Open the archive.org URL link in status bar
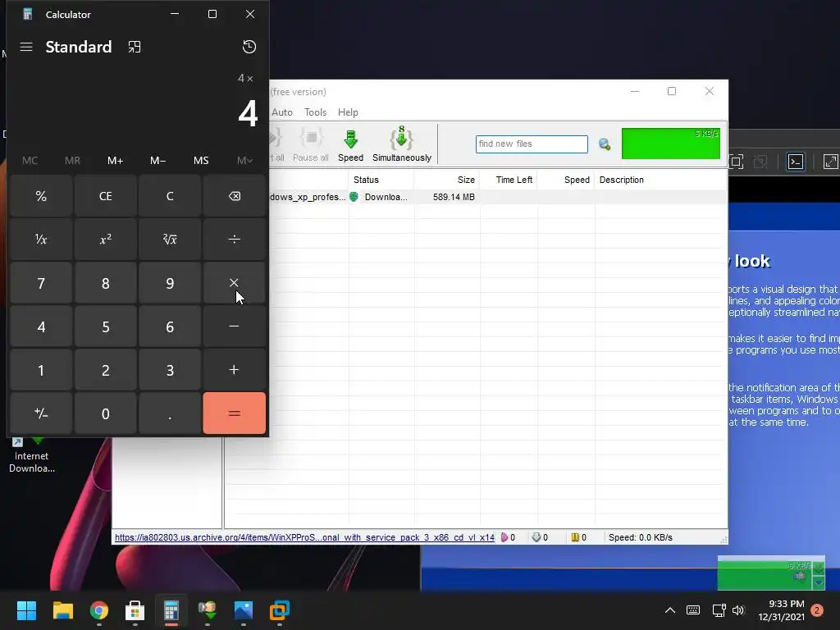840x630 pixels. pos(304,537)
